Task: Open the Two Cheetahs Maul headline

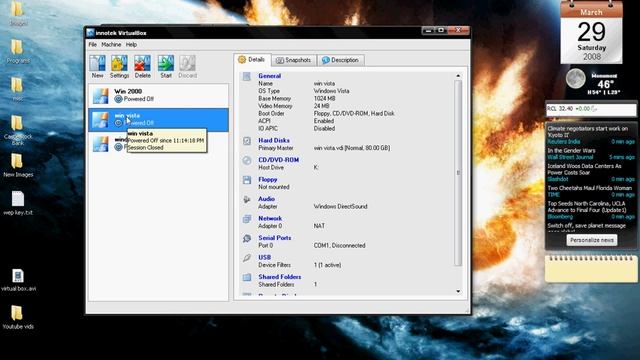Action: [589, 188]
